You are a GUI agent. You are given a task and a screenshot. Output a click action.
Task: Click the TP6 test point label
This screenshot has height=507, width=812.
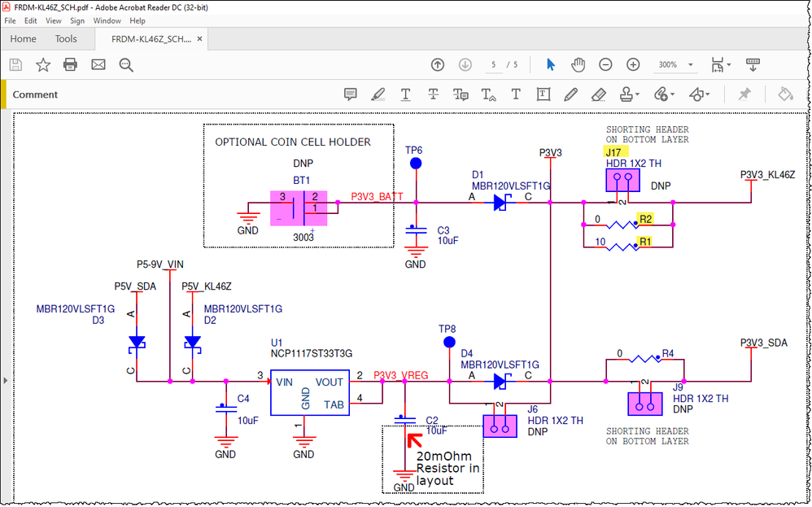(414, 151)
